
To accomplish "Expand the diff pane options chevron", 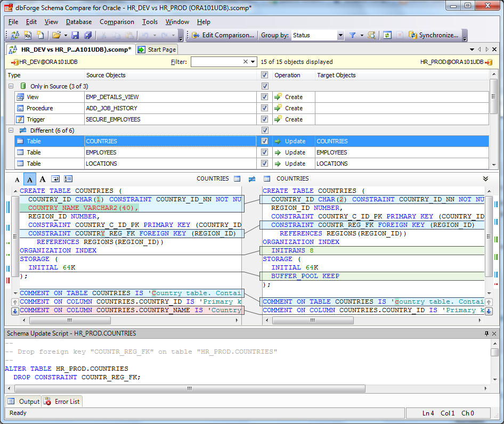I will pyautogui.click(x=485, y=179).
